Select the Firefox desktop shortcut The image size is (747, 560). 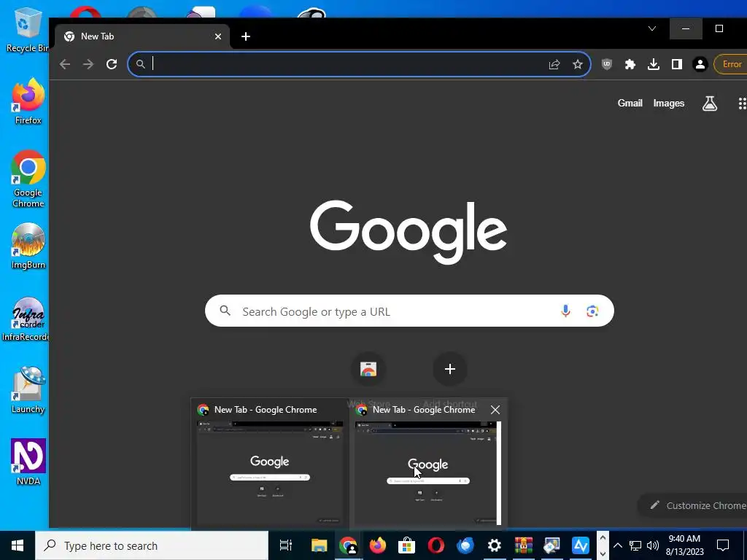[x=28, y=102]
